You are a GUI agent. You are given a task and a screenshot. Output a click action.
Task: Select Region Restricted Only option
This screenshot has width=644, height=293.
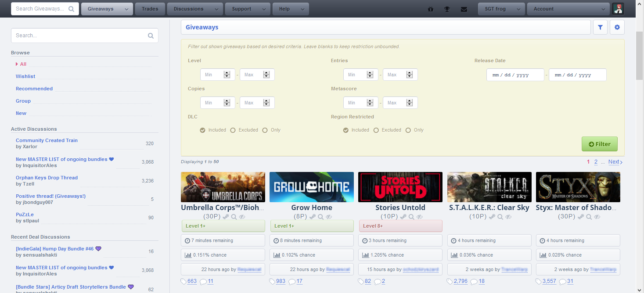[408, 130]
